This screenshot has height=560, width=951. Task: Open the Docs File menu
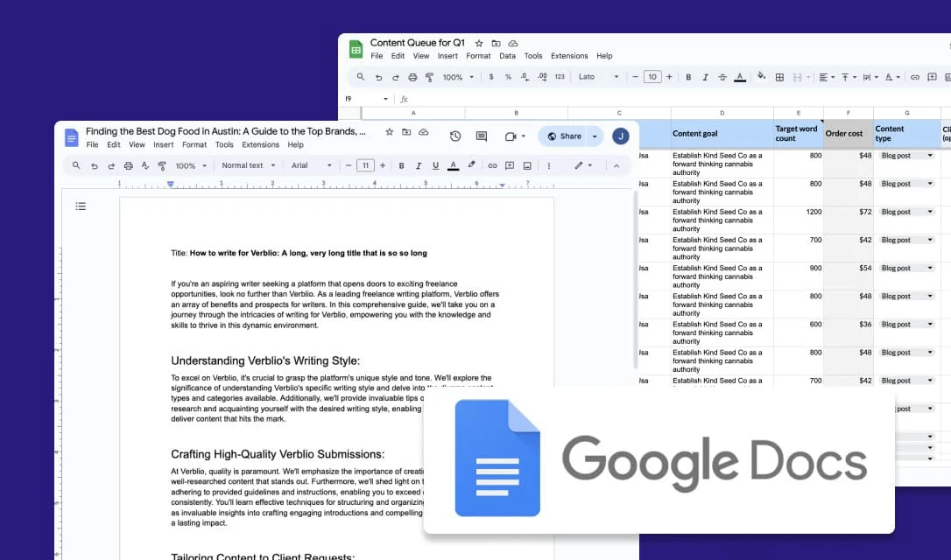92,145
